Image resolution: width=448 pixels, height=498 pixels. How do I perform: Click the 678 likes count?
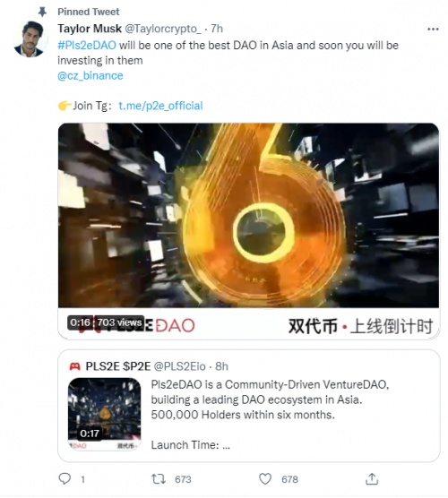289,479
